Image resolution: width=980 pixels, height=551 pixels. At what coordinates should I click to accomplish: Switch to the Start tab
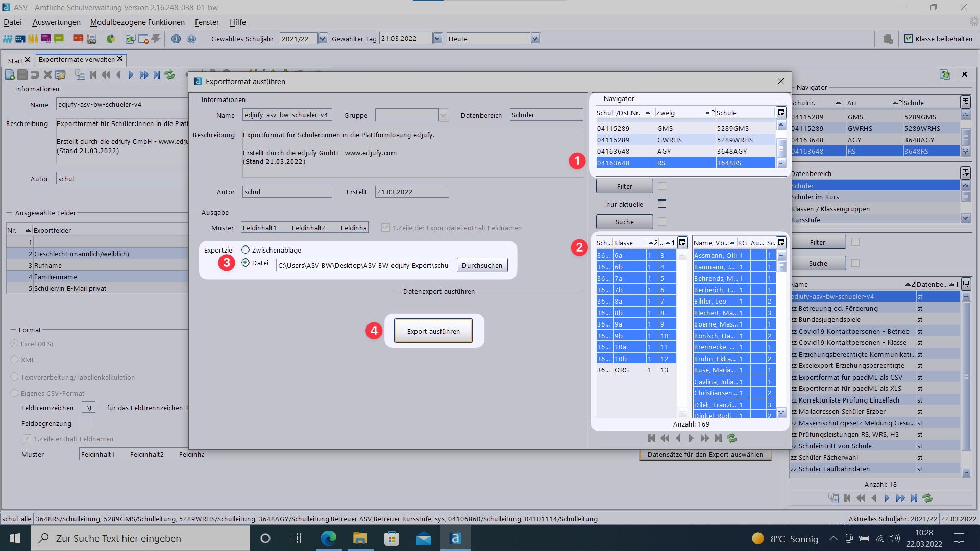click(x=15, y=60)
